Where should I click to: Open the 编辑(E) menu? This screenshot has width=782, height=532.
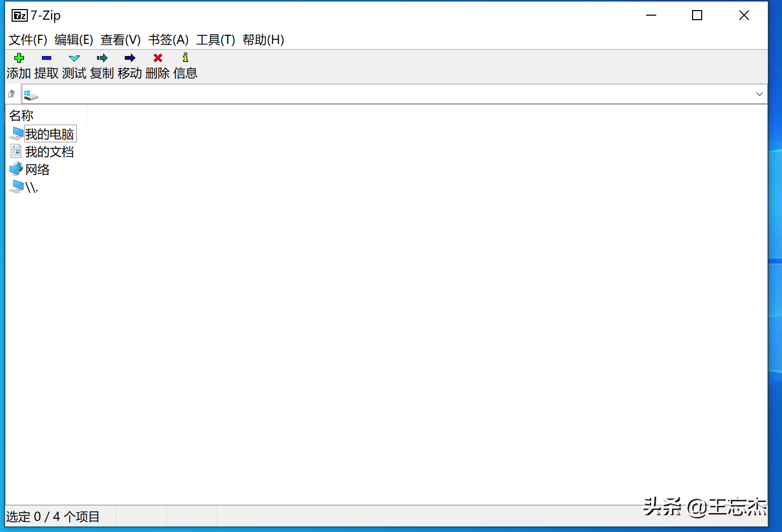tap(74, 39)
